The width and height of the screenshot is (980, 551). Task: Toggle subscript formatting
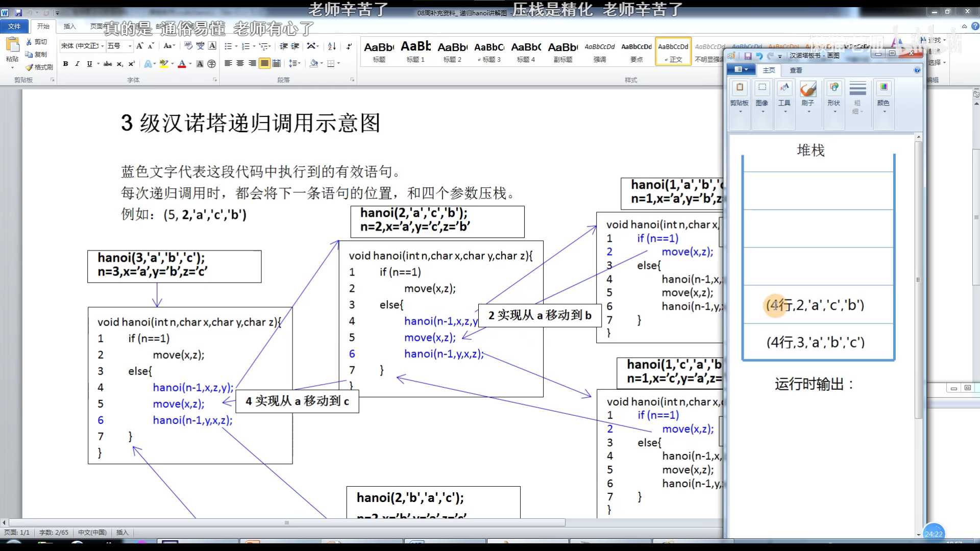click(119, 64)
